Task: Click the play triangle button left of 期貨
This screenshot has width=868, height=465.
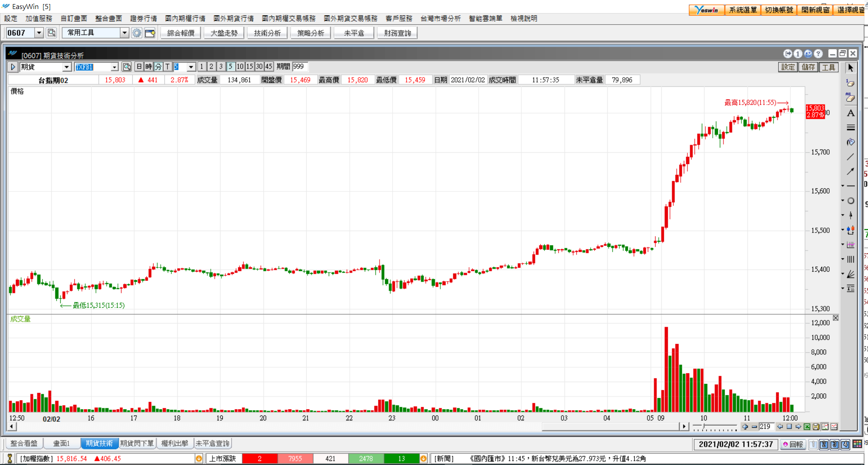Action: (x=13, y=67)
